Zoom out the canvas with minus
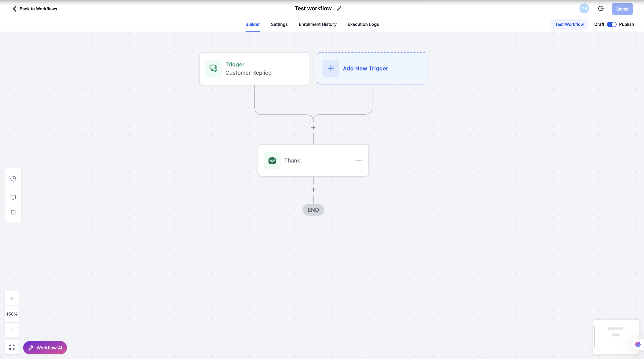Viewport: 644px width, 359px height. [12, 330]
